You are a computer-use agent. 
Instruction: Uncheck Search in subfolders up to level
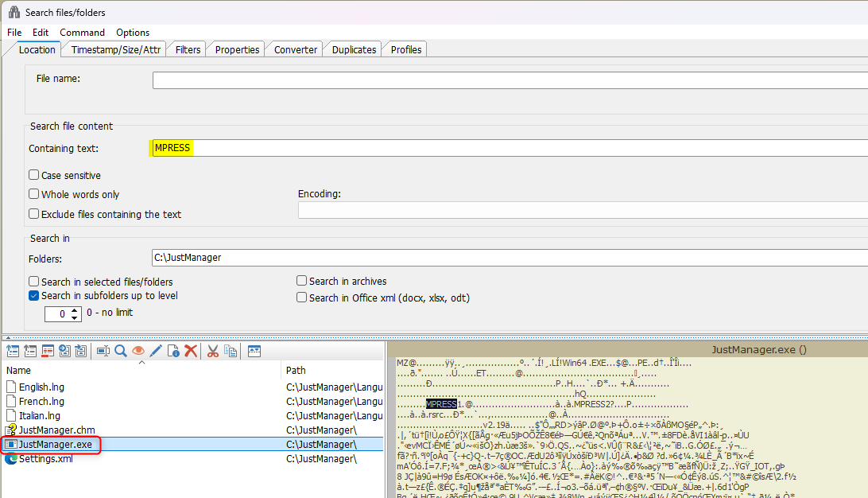coord(33,295)
